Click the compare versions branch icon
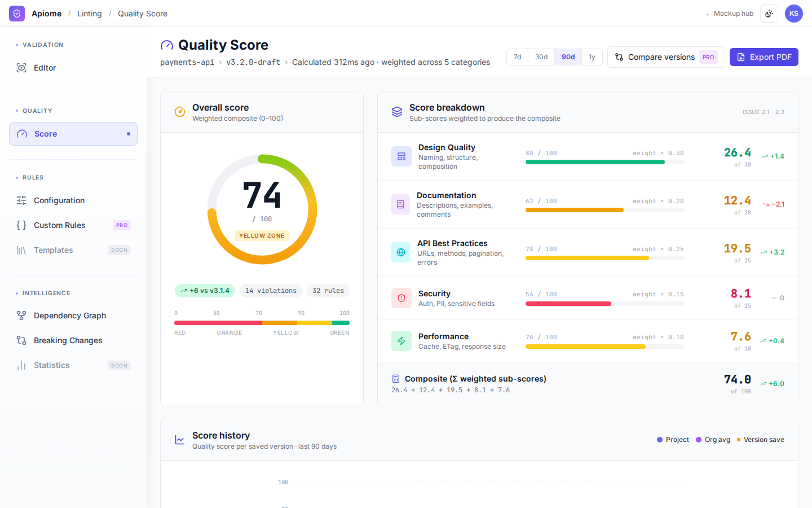812x508 pixels. [x=619, y=57]
